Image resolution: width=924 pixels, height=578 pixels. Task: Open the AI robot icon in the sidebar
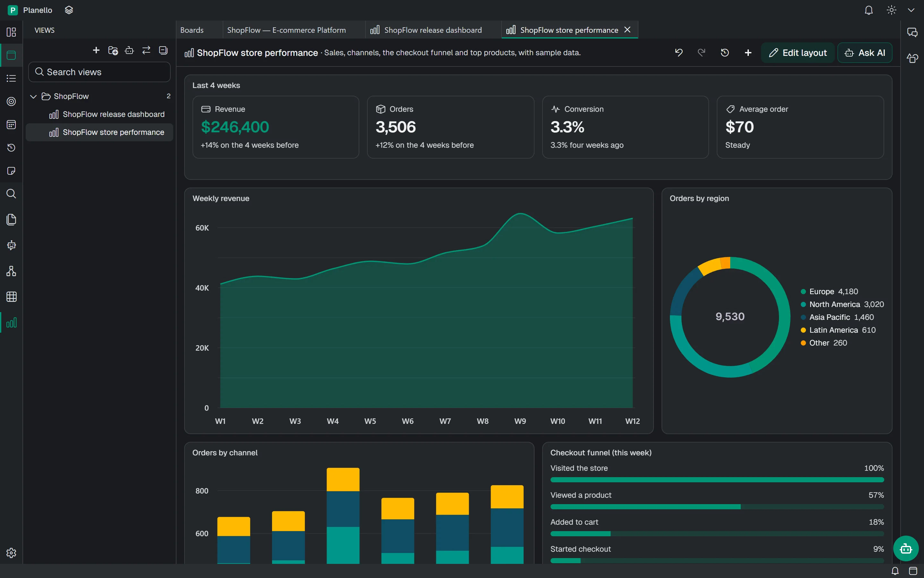12,245
